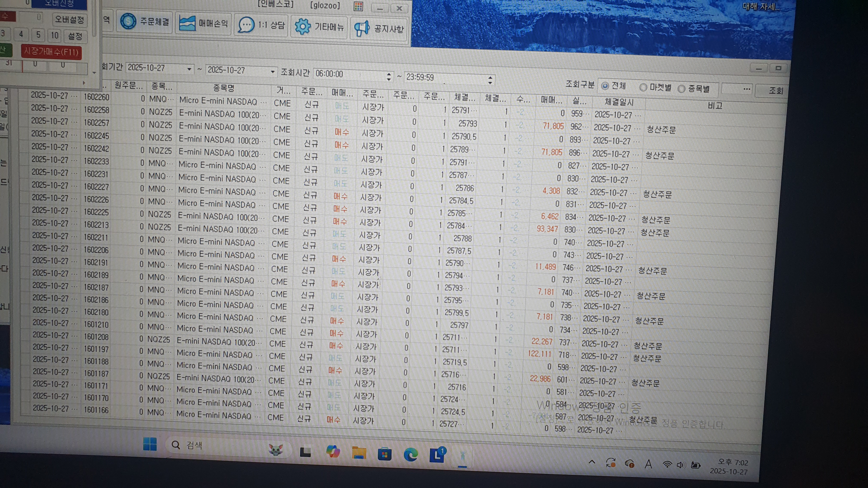Click the profit value 4,308
The width and height of the screenshot is (868, 488).
551,191
